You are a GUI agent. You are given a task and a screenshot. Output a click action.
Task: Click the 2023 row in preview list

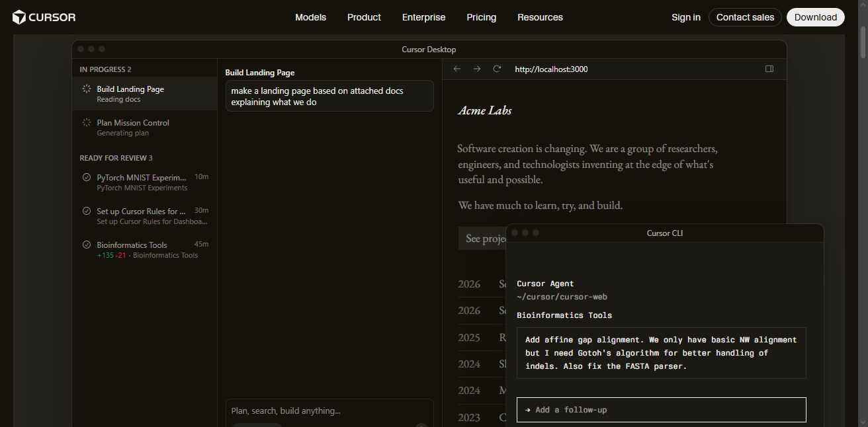pos(482,418)
